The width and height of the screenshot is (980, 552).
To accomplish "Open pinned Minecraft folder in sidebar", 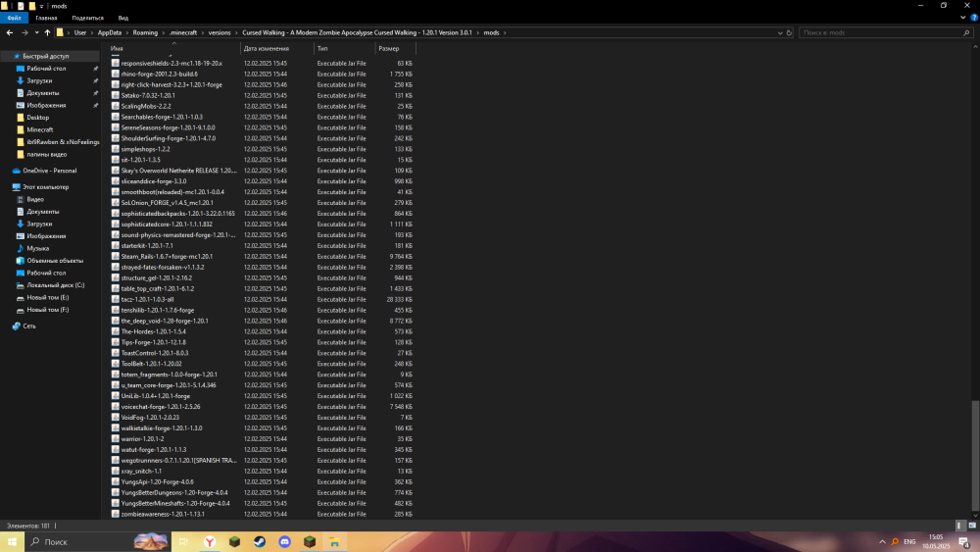I will [40, 129].
